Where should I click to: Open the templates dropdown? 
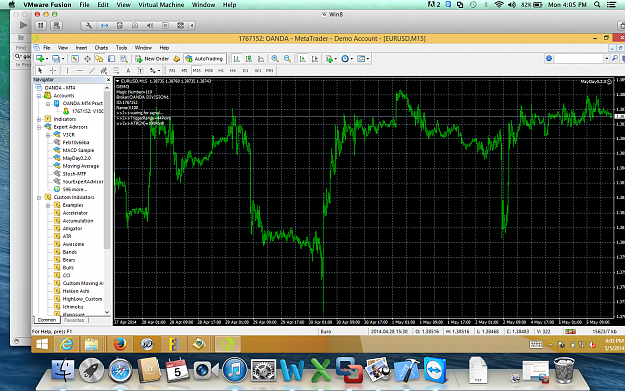[x=363, y=59]
